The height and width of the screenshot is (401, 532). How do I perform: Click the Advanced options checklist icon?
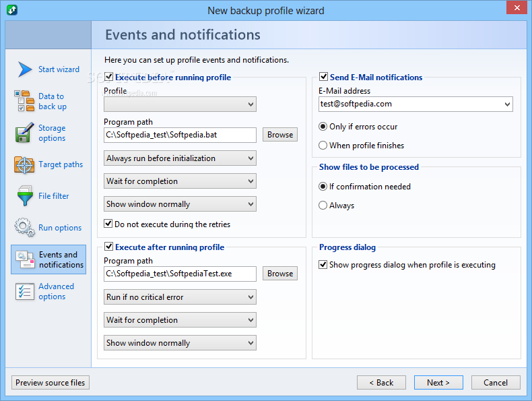coord(25,291)
